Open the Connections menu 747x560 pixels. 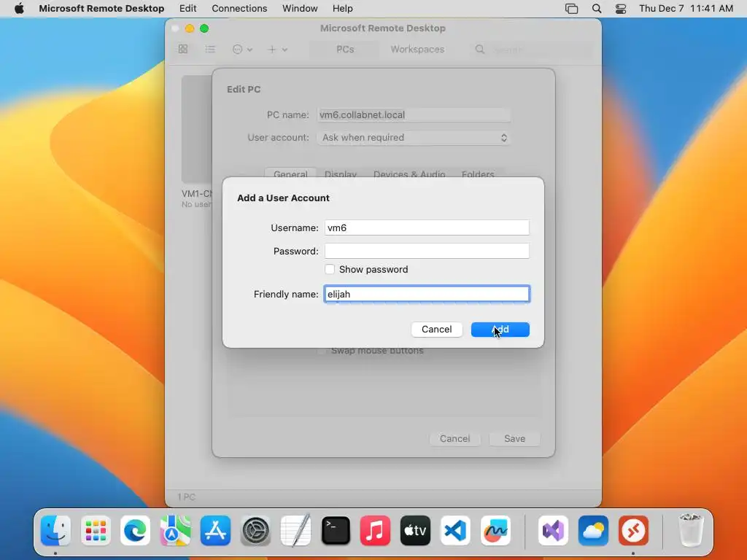tap(239, 8)
